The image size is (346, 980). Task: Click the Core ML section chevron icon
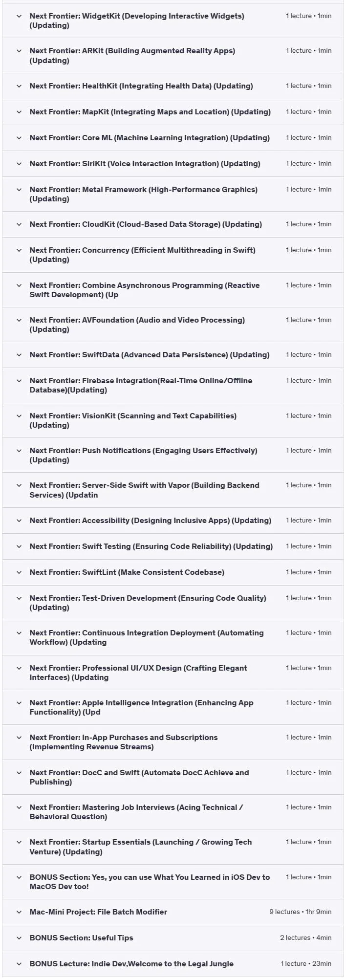pyautogui.click(x=19, y=138)
